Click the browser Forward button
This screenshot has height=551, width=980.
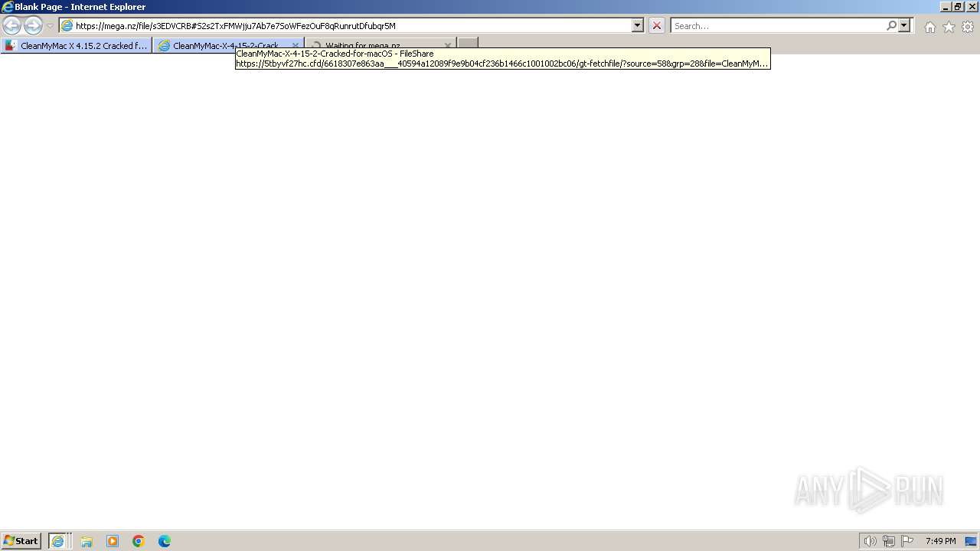[33, 25]
